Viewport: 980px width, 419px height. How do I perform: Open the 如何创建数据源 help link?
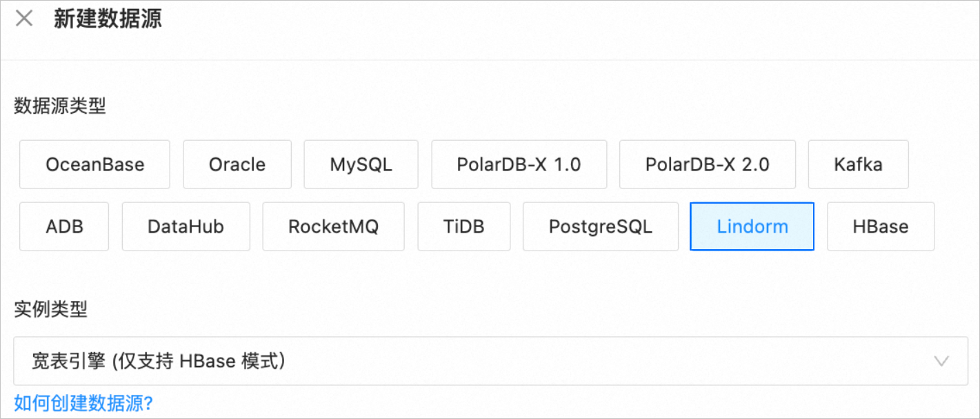coord(83,403)
